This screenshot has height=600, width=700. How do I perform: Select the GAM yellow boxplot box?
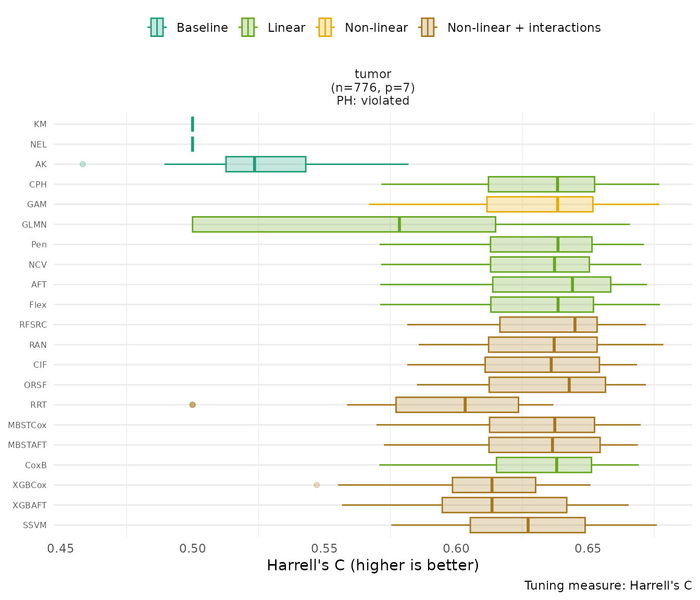tap(540, 204)
